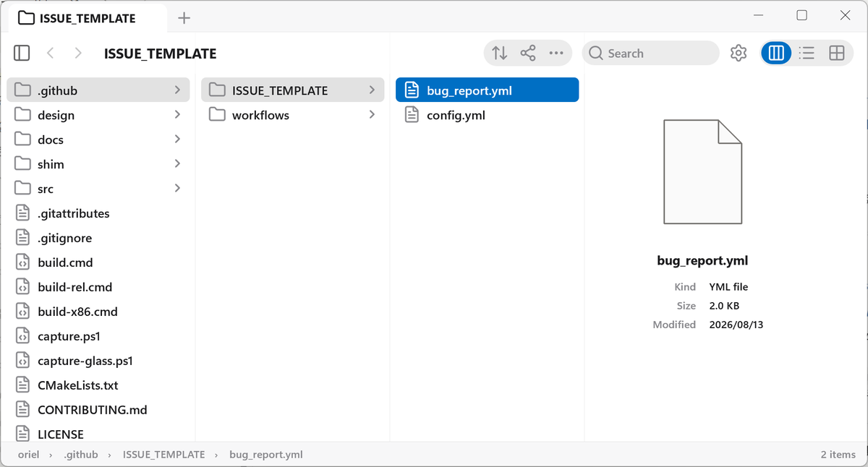Go to '.github' in the path bar
Viewport: 868px width, 467px height.
point(80,455)
